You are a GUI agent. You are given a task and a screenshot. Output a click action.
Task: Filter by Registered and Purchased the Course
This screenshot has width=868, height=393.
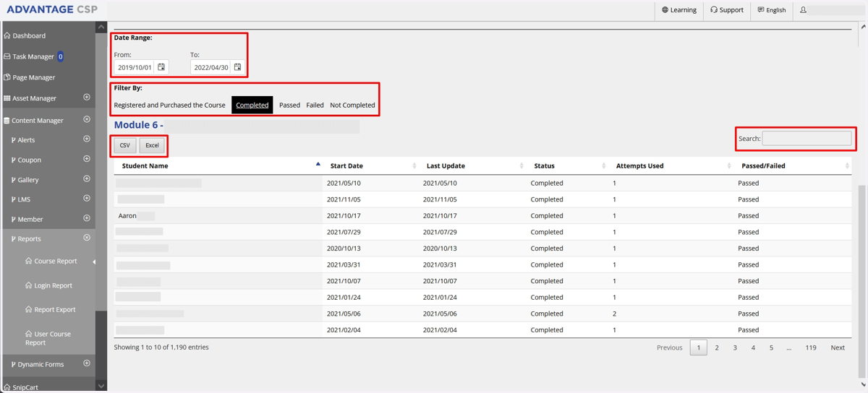pos(169,105)
